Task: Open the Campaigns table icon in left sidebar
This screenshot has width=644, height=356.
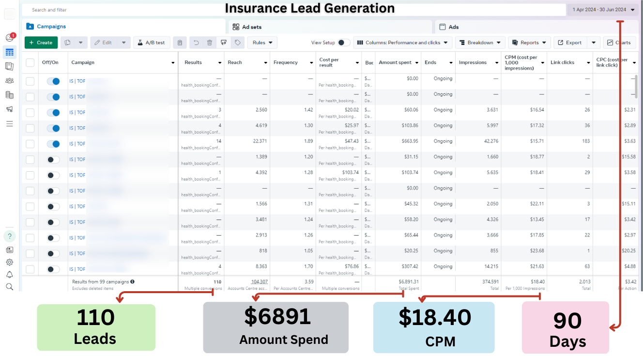Action: click(x=9, y=52)
